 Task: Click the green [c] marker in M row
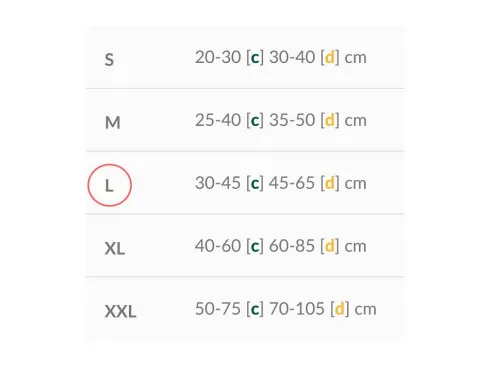tap(255, 121)
